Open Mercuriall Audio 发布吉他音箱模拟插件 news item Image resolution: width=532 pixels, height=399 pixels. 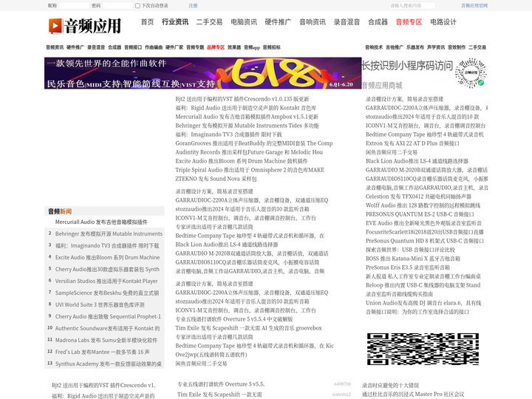[x=101, y=222]
